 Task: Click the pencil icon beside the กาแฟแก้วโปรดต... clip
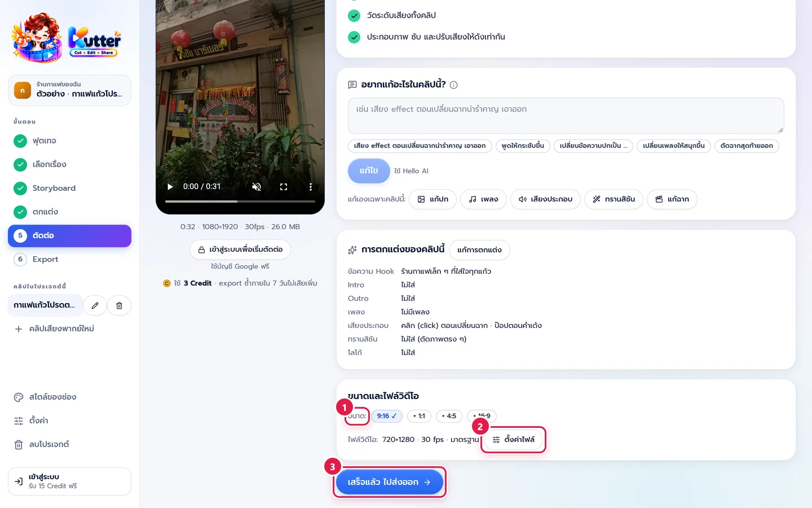coord(95,305)
